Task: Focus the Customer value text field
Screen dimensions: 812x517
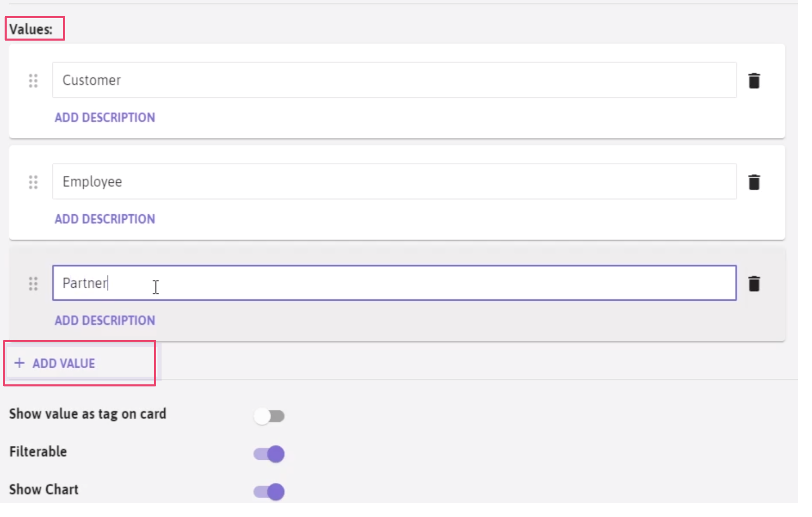Action: pyautogui.click(x=394, y=80)
